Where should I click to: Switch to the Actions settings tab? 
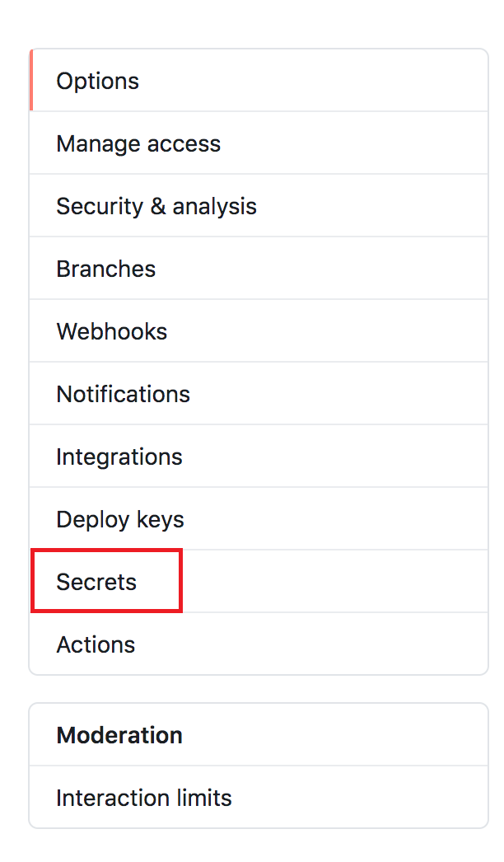[x=96, y=644]
